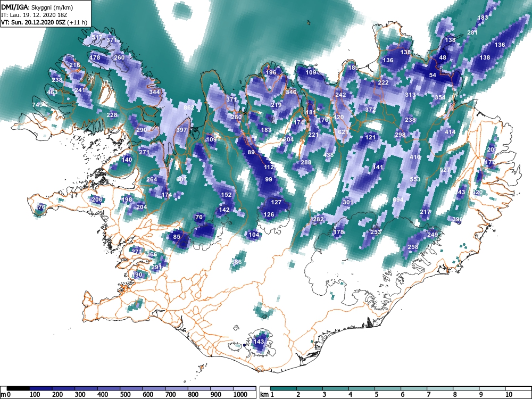Click visibility value 142 on the map

(224, 210)
